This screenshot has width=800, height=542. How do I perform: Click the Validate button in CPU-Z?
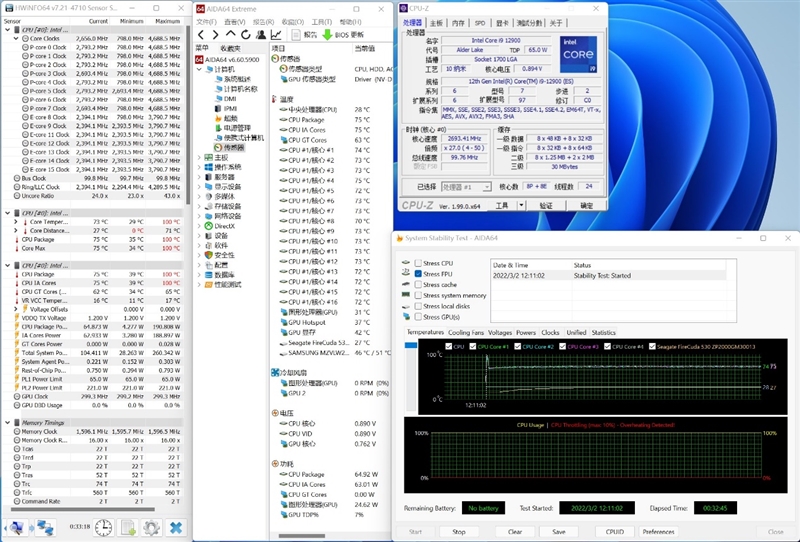pos(546,205)
